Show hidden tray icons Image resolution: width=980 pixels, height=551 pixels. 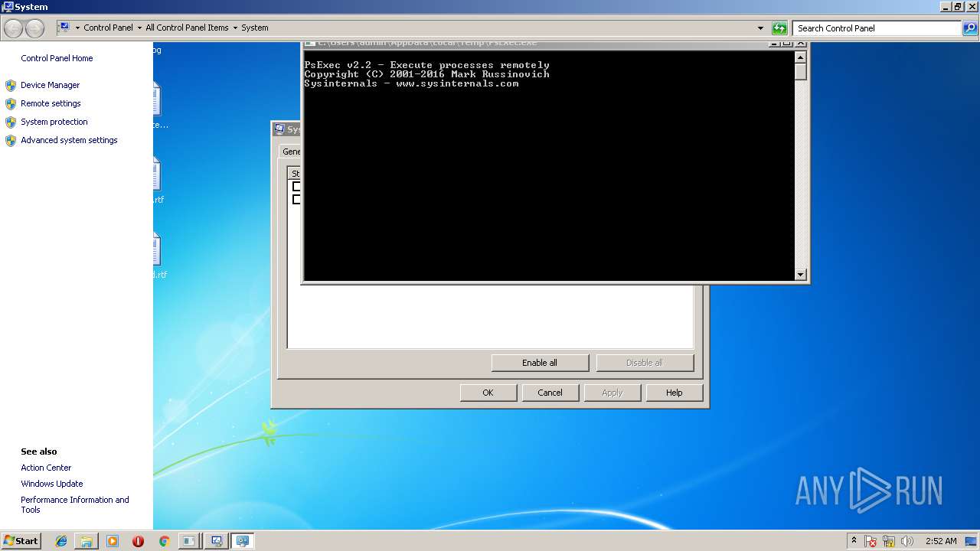(854, 540)
